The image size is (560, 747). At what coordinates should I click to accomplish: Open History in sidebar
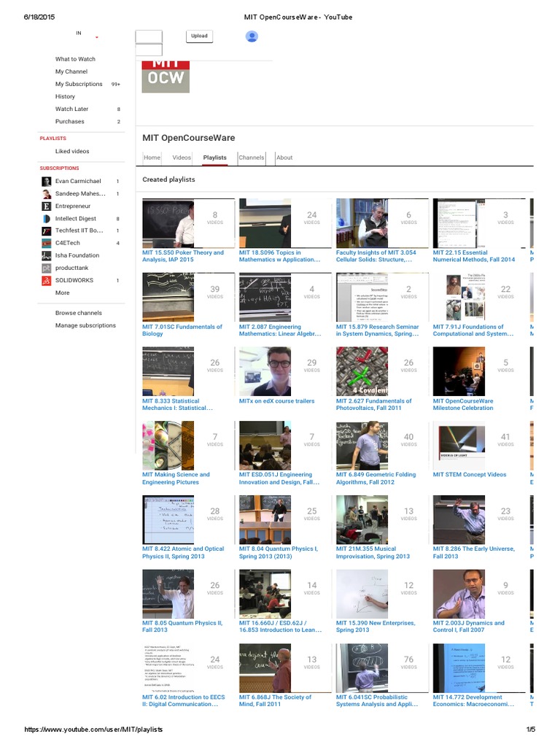point(65,96)
